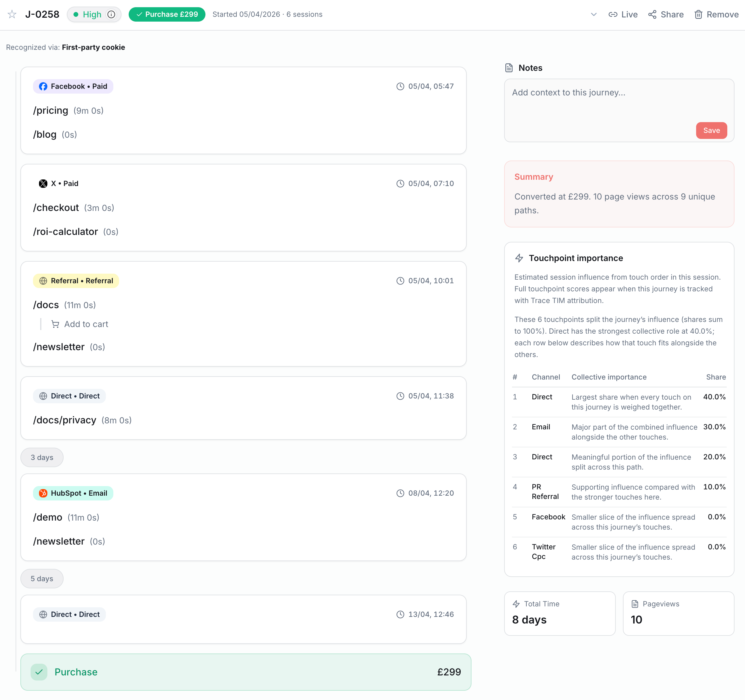Open the /docs/privacy page entry
Image resolution: width=745 pixels, height=700 pixels.
click(64, 420)
